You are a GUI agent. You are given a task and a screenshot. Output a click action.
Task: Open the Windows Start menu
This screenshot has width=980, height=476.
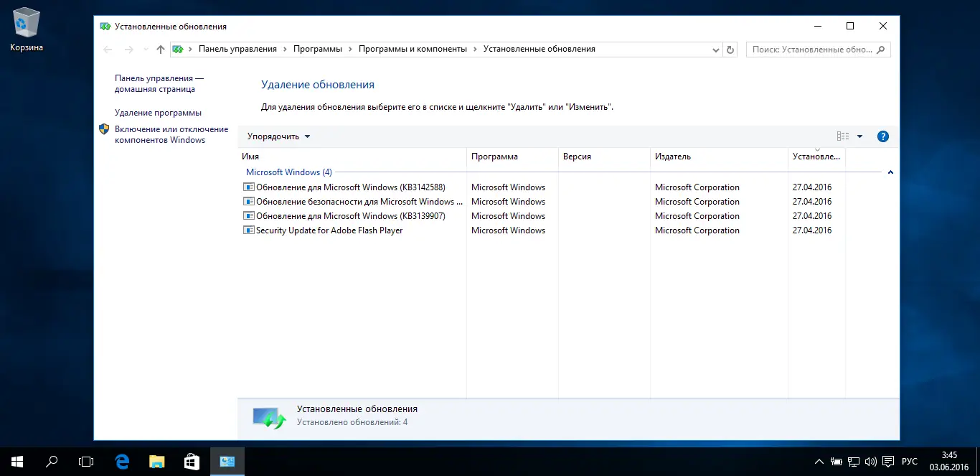pos(17,462)
